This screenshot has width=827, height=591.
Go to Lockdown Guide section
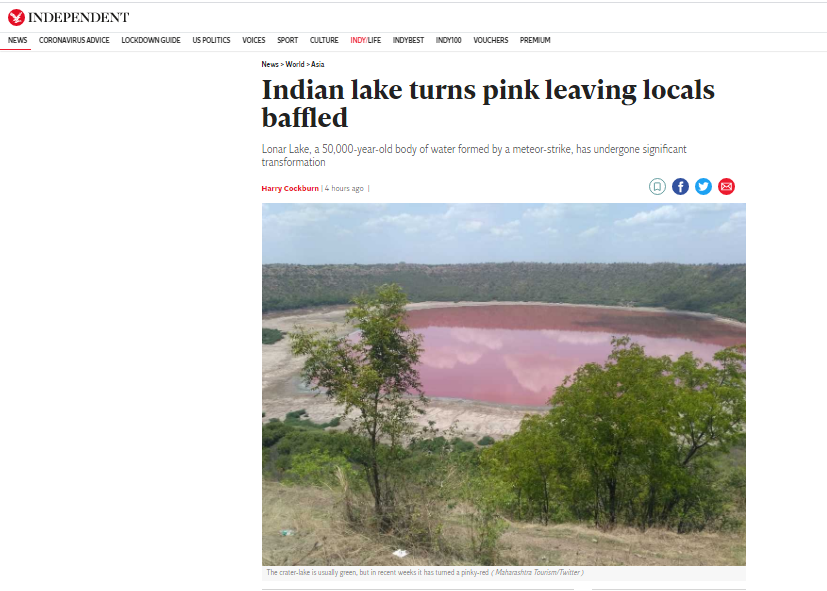click(x=151, y=40)
